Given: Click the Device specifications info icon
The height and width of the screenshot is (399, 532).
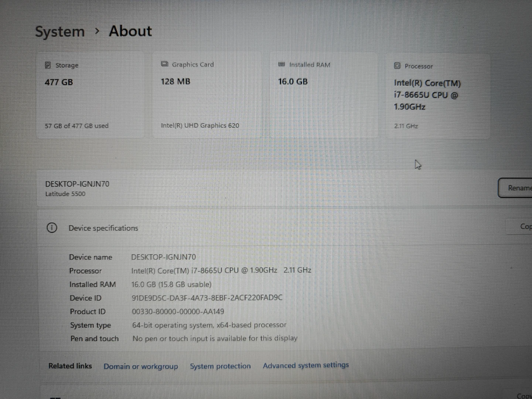Looking at the screenshot, I should pyautogui.click(x=52, y=228).
